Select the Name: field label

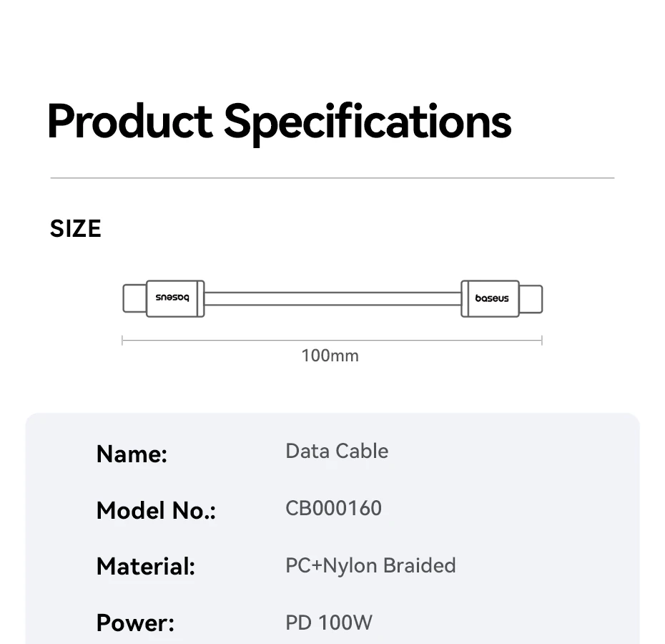click(x=132, y=454)
